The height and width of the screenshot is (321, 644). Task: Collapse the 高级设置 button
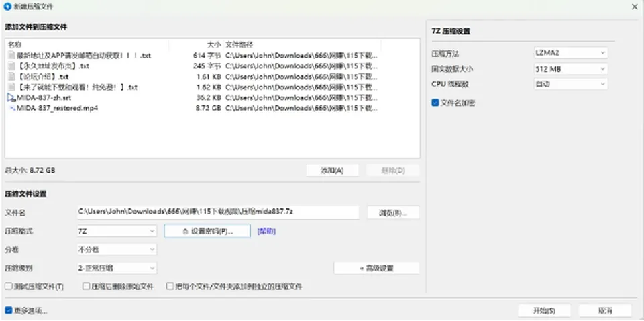[x=376, y=268]
